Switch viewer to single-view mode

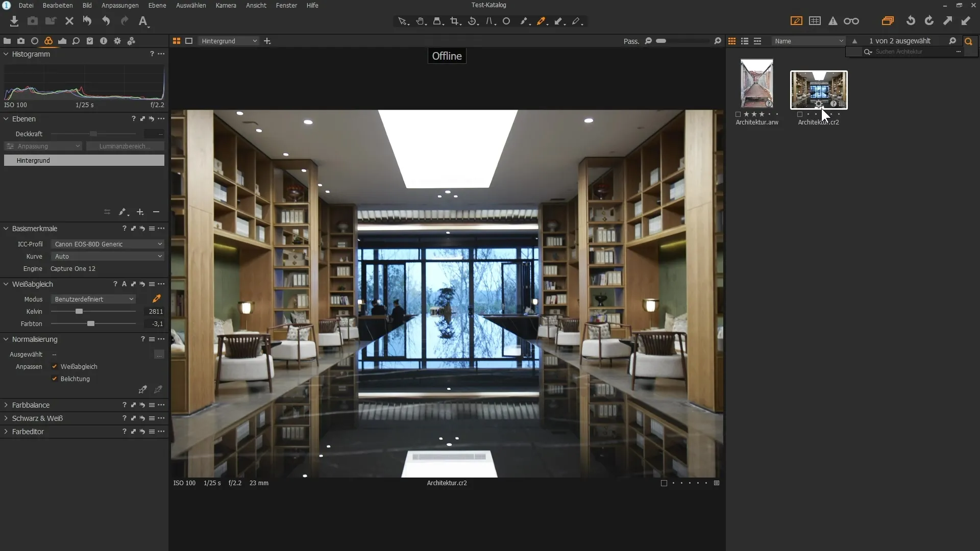189,41
